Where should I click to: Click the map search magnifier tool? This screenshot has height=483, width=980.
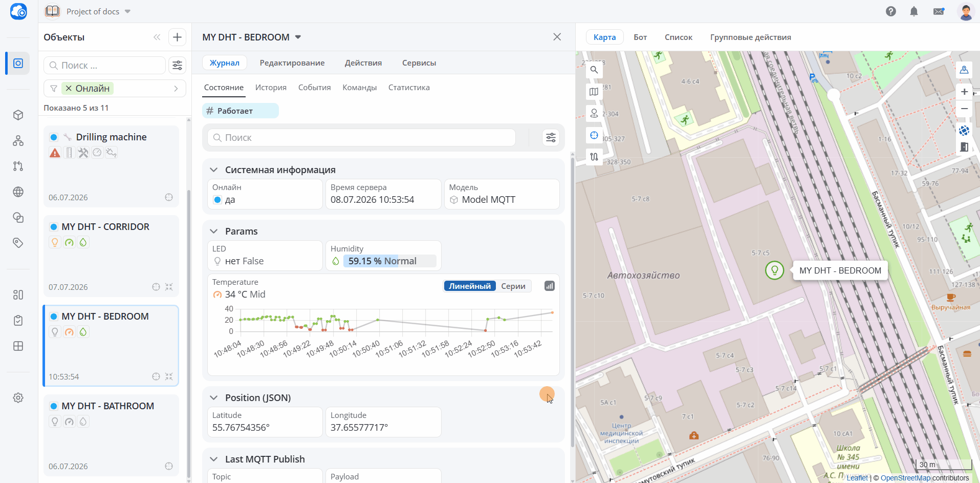(594, 70)
